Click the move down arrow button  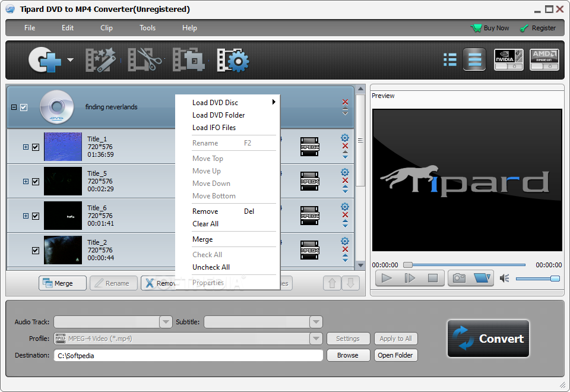[350, 283]
